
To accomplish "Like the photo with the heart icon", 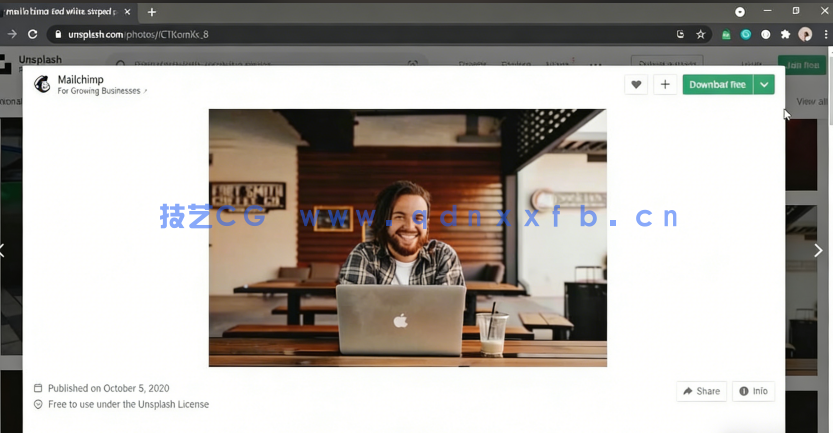I will click(636, 85).
